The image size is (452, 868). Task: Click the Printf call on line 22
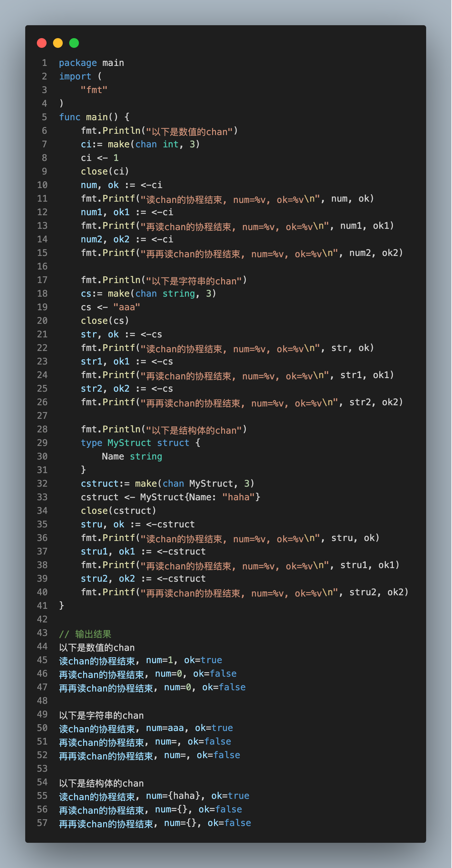click(228, 348)
